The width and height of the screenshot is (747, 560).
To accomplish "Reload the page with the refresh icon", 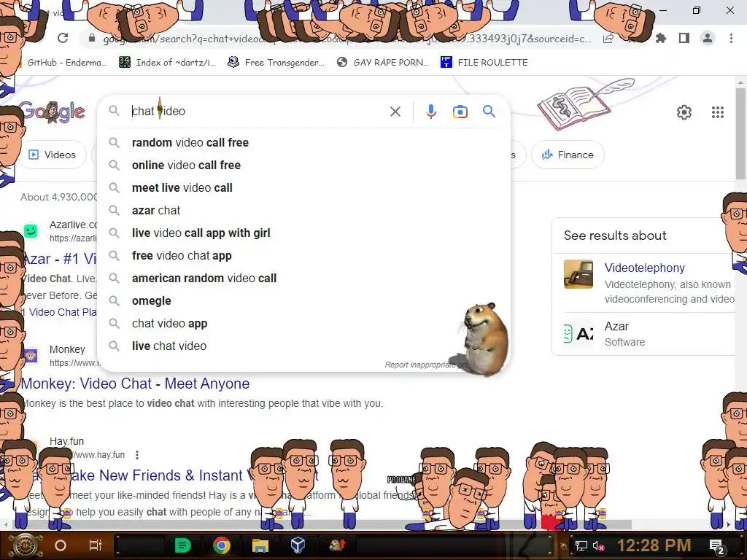I will (x=63, y=38).
